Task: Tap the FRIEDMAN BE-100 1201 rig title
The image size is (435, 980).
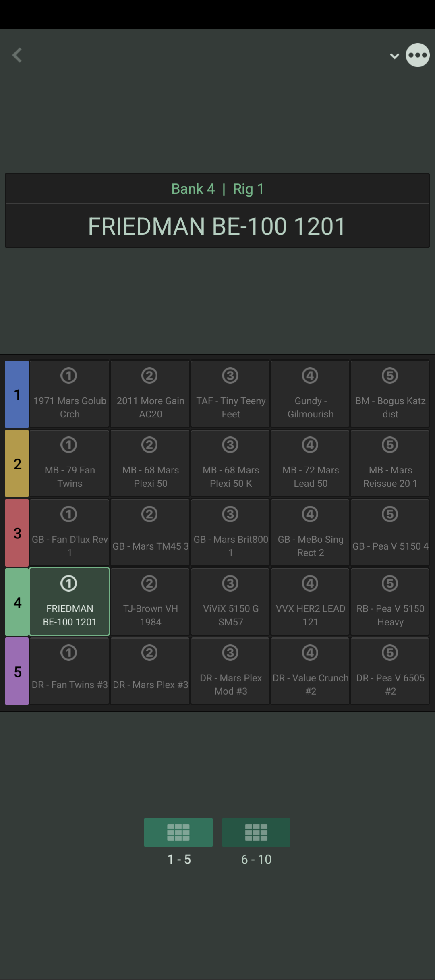Action: [217, 226]
